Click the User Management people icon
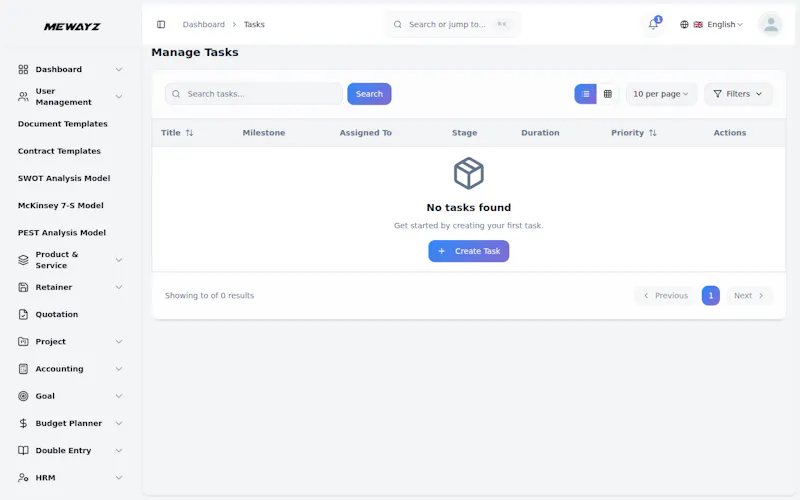Screen dimensions: 800x500 coord(23,96)
